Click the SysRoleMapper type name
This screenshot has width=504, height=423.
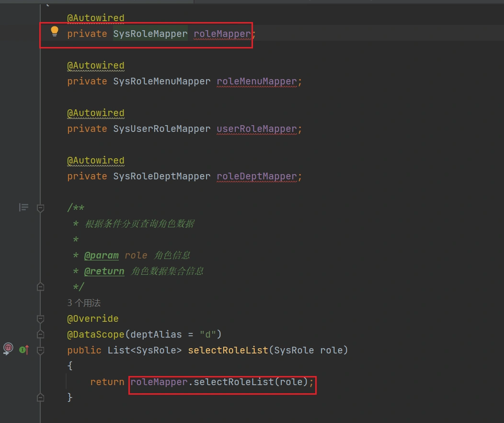pyautogui.click(x=150, y=34)
